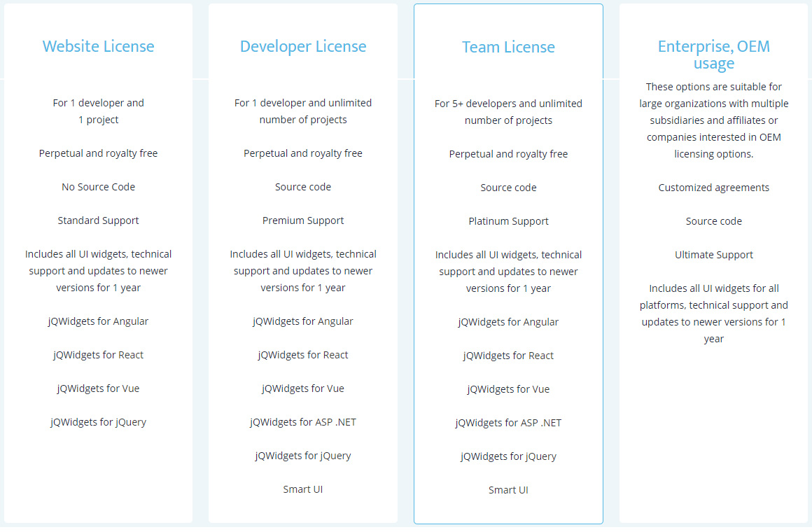Click 'jQWidgets for React' in Developer License card
Screen dimensions: 812x532
coord(303,356)
